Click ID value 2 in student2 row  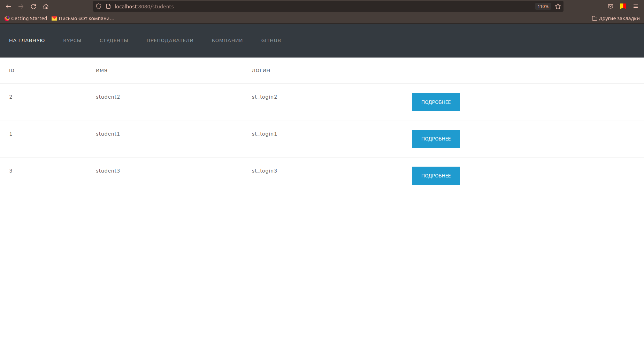[11, 97]
